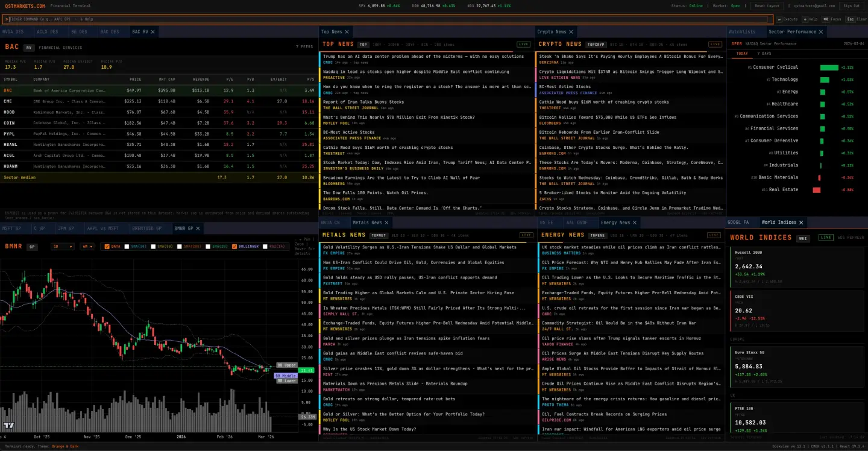Image resolution: width=868 pixels, height=451 pixels.
Task: Open the 1D interval dropdown on the chart
Action: pos(63,247)
